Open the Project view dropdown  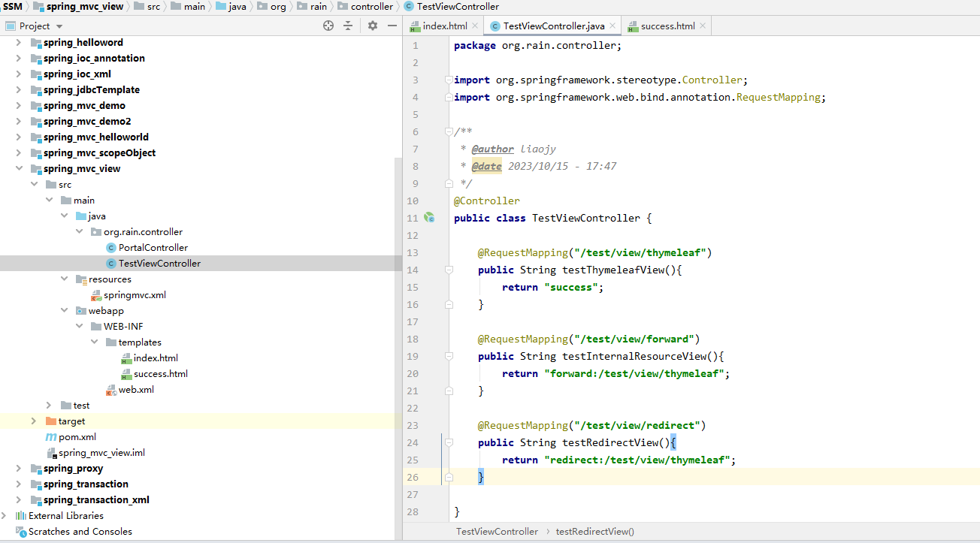(59, 26)
